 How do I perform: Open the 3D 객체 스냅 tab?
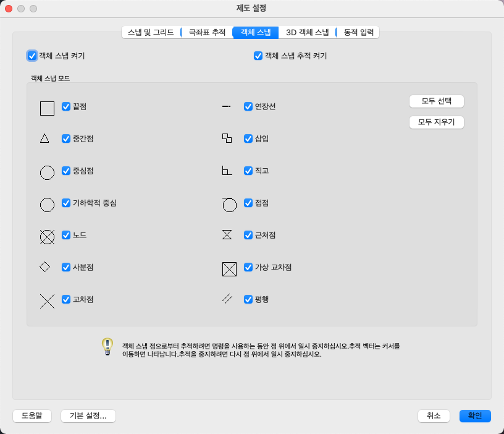(x=308, y=32)
